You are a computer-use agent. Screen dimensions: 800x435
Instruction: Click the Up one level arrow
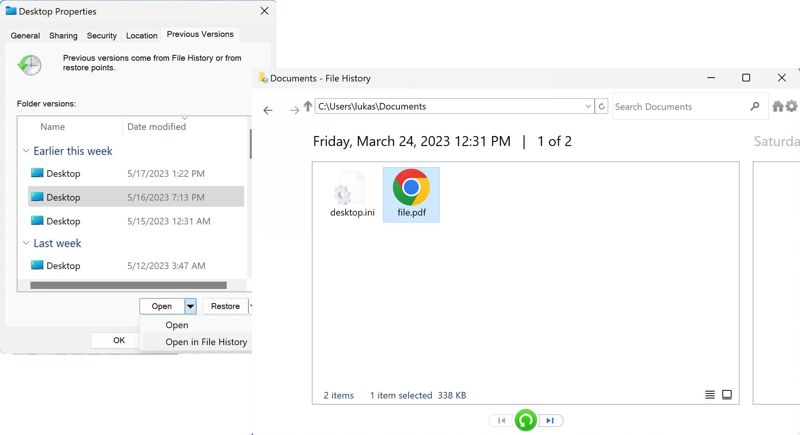[x=308, y=107]
